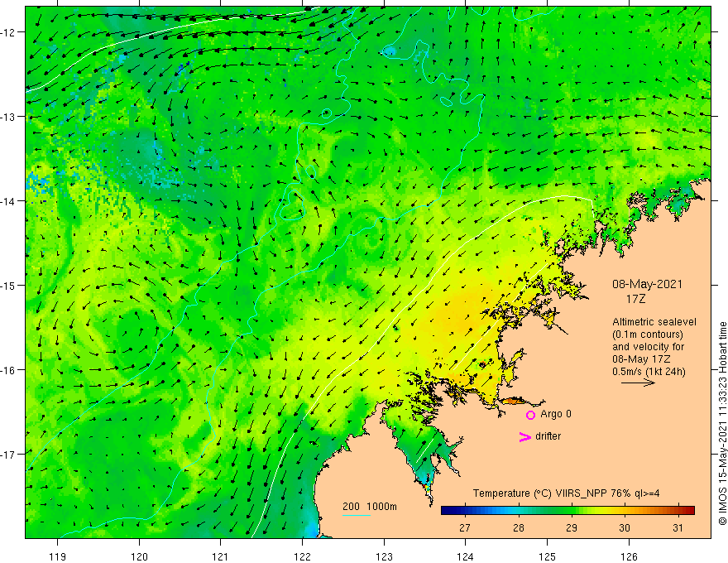This screenshot has width=728, height=563.
Task: Click the '121' longitude axis label
Action: pos(221,556)
